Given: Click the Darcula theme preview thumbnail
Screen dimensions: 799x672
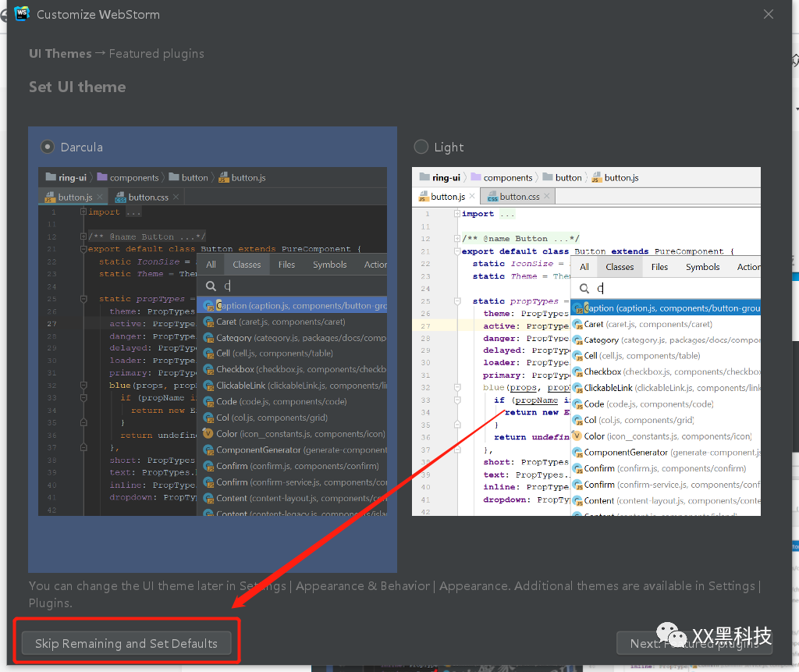Looking at the screenshot, I should [x=212, y=341].
